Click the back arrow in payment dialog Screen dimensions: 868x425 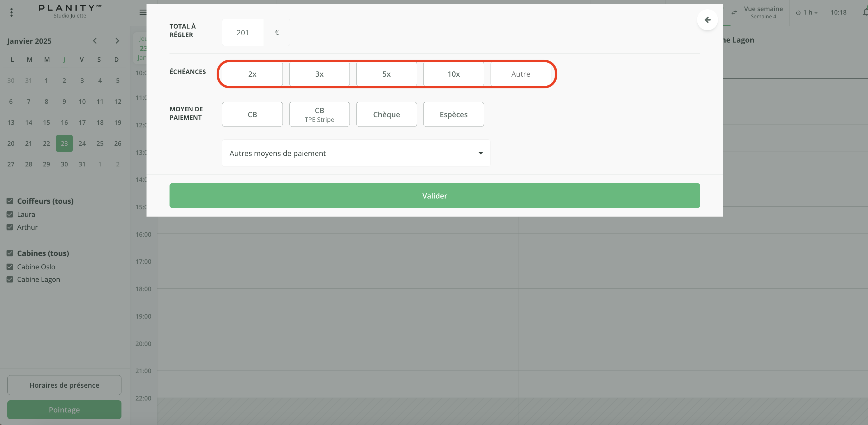point(707,20)
